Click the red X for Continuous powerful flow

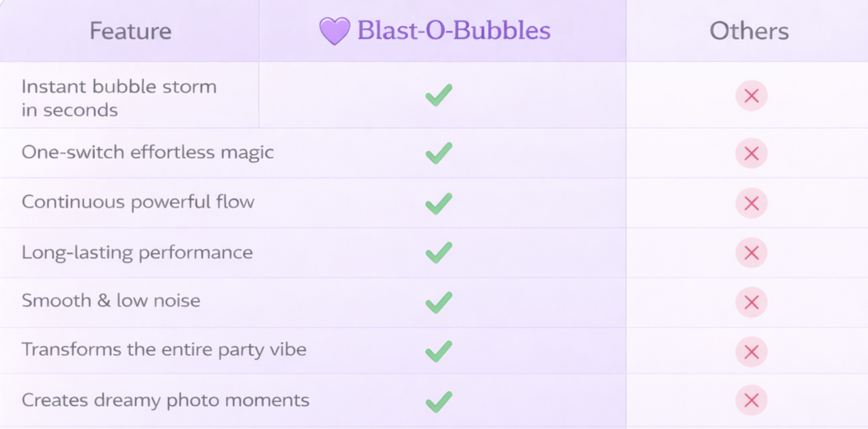[x=751, y=203]
